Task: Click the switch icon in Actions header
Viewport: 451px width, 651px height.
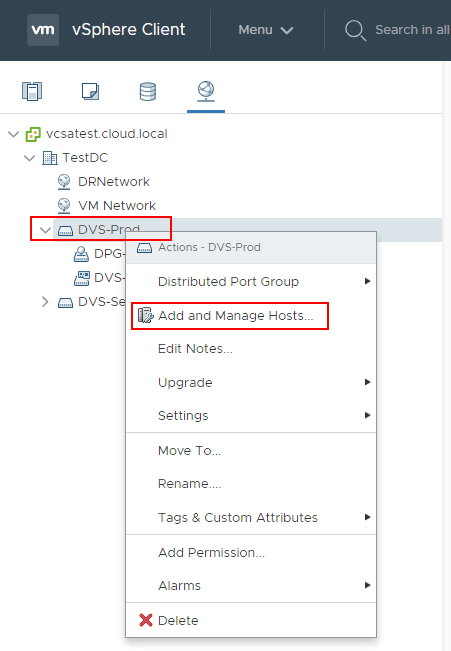Action: tap(145, 248)
